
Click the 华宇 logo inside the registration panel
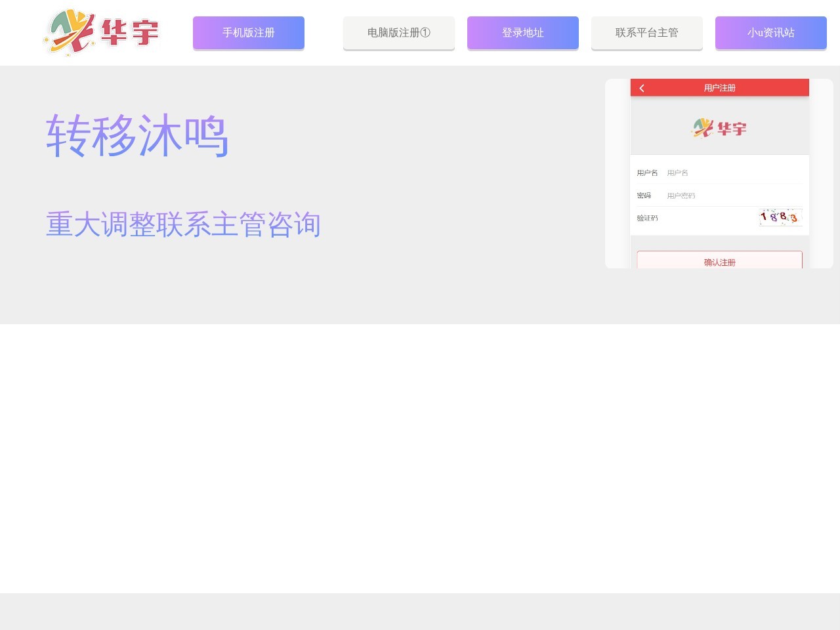pyautogui.click(x=719, y=128)
